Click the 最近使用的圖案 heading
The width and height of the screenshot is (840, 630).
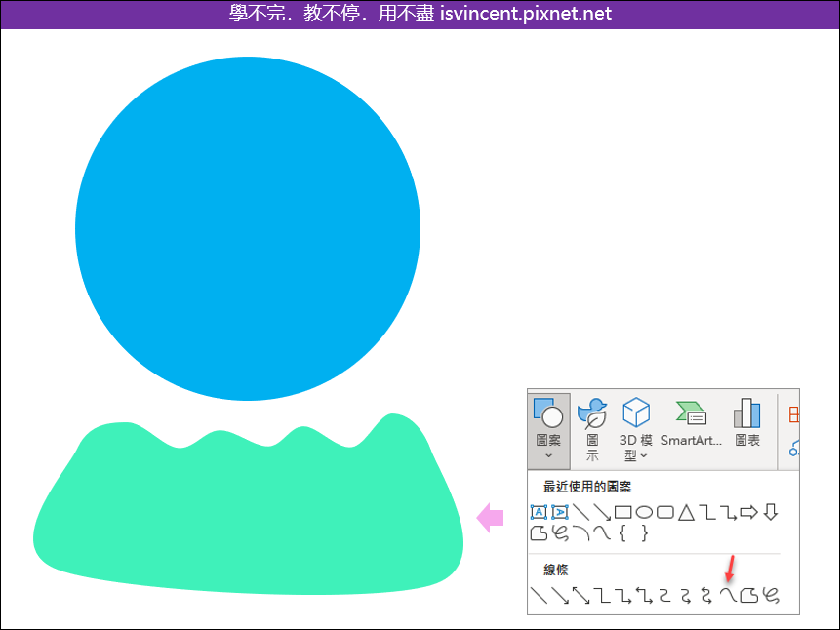click(587, 487)
